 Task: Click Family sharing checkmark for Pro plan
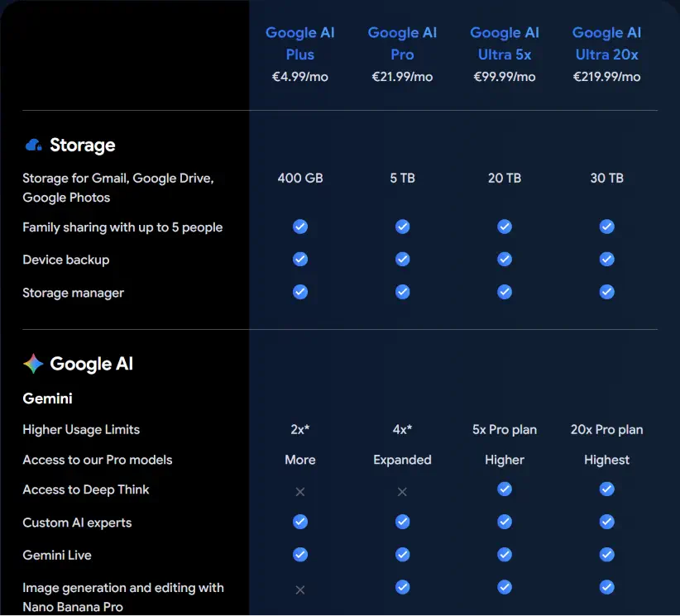click(x=402, y=227)
